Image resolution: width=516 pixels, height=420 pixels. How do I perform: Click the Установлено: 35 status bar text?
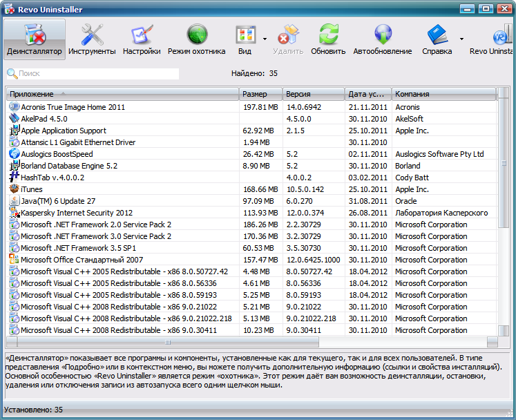pyautogui.click(x=33, y=410)
